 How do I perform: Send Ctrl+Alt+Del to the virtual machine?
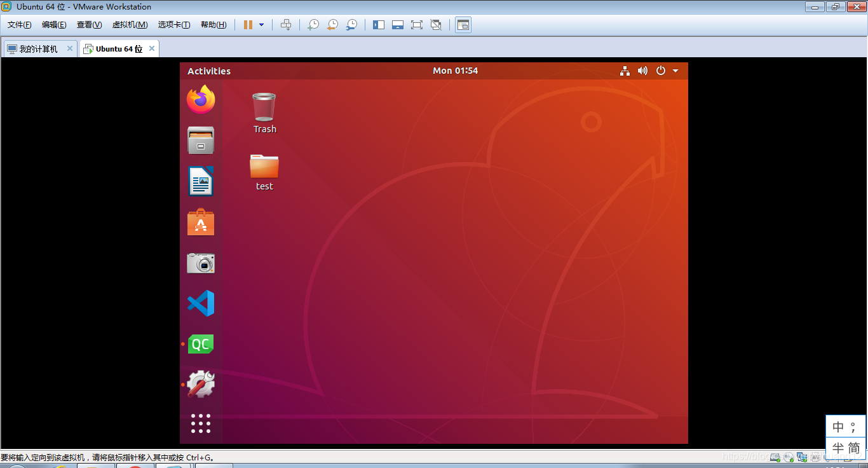click(286, 25)
